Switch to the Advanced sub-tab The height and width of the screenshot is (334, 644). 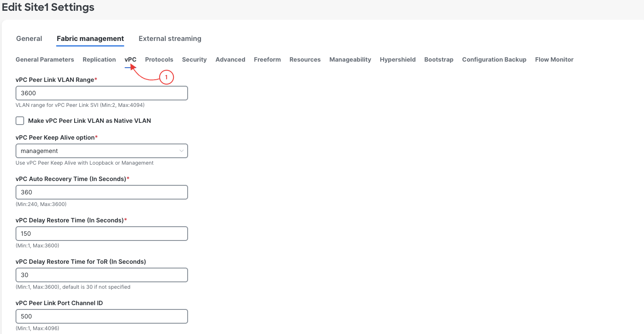tap(230, 59)
